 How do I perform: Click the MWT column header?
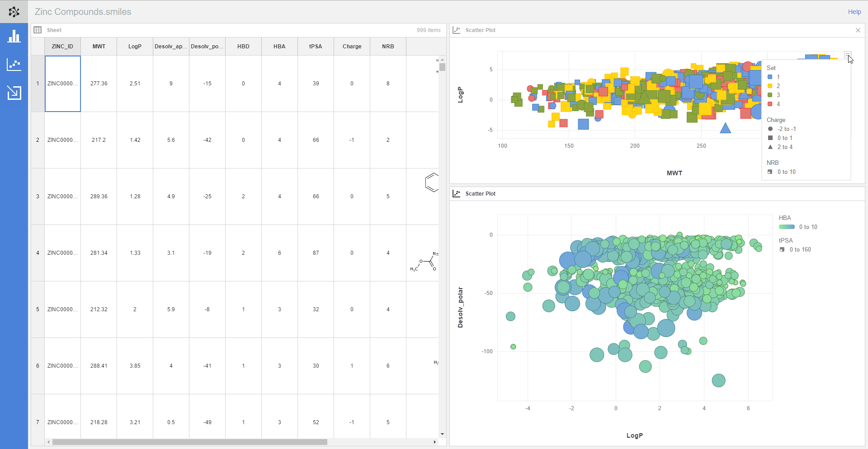99,47
